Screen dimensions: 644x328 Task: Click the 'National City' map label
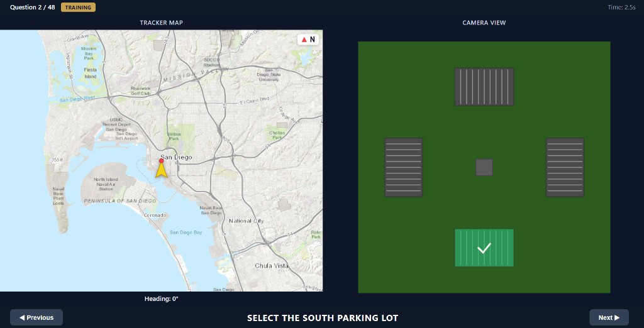point(247,221)
